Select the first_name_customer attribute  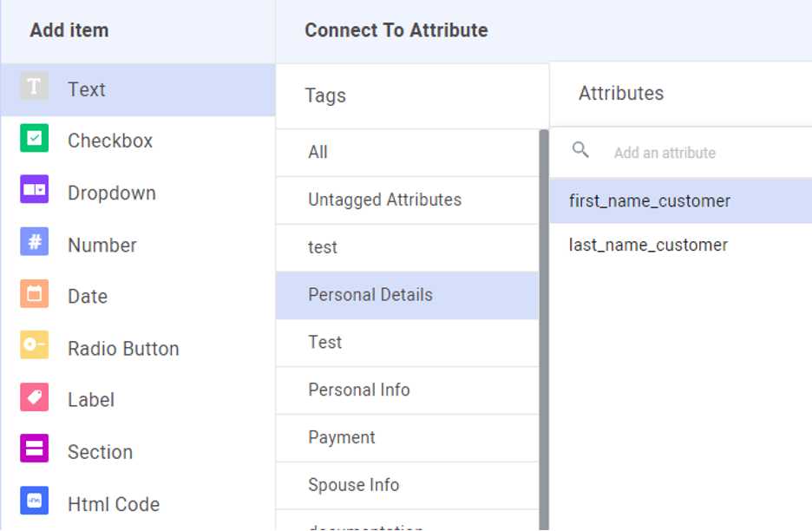click(x=650, y=201)
